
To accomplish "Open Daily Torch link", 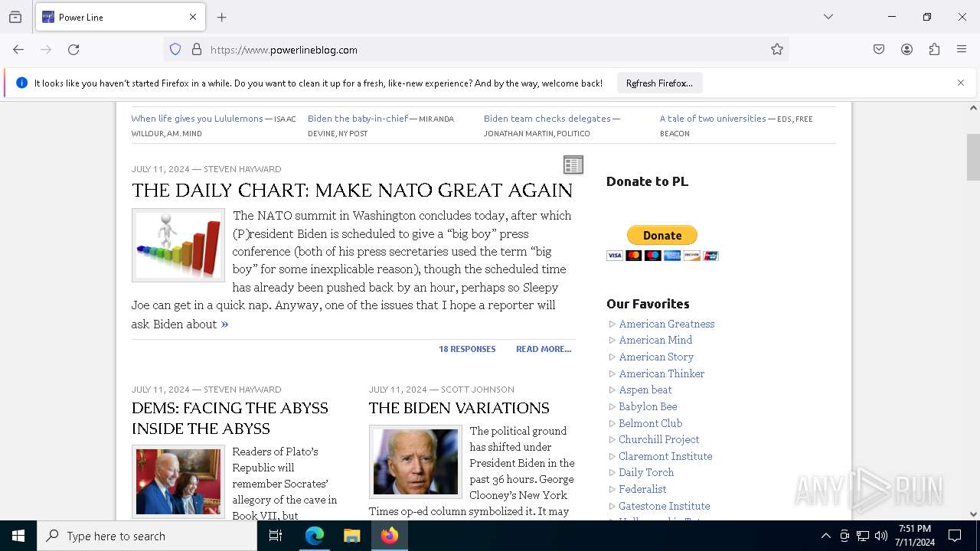I will (x=646, y=472).
